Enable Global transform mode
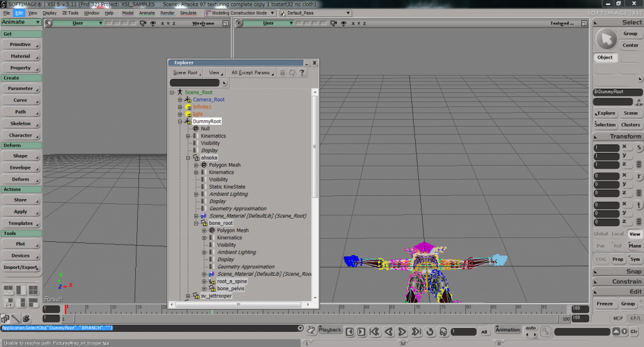Screen dimensions: 644x347 tap(601, 234)
